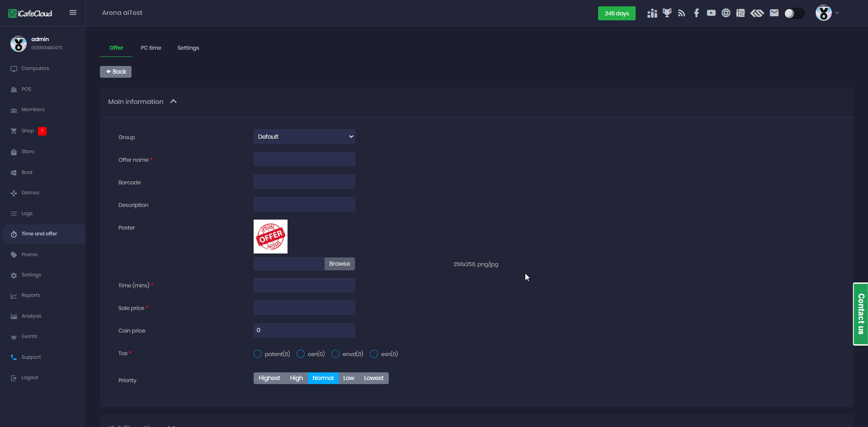868x427 pixels.
Task: Open POS from the sidebar
Action: (42, 89)
